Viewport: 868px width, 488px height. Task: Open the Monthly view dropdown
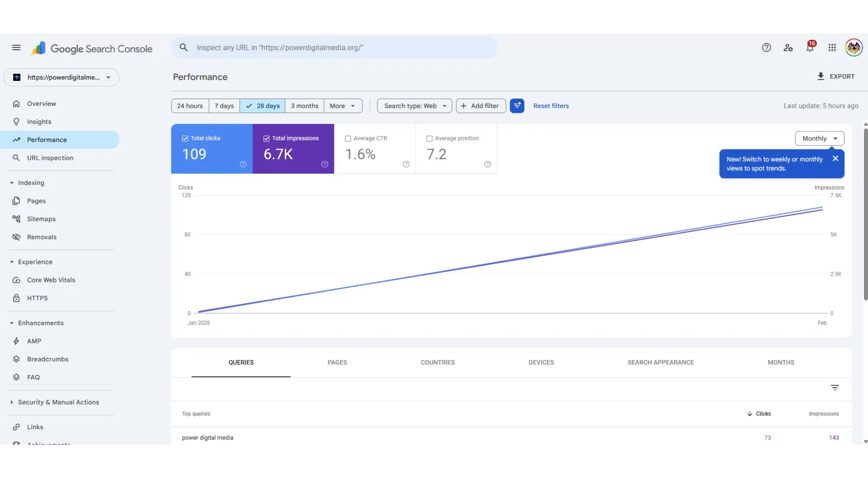[x=819, y=138]
